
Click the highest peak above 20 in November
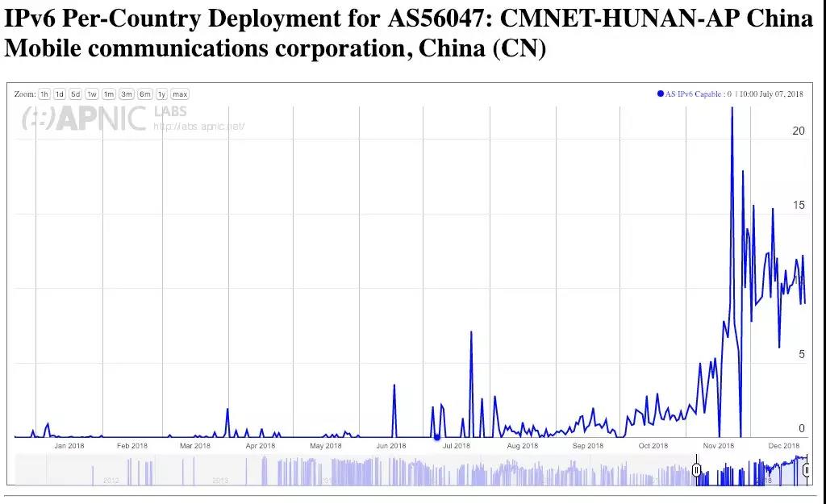(x=732, y=108)
